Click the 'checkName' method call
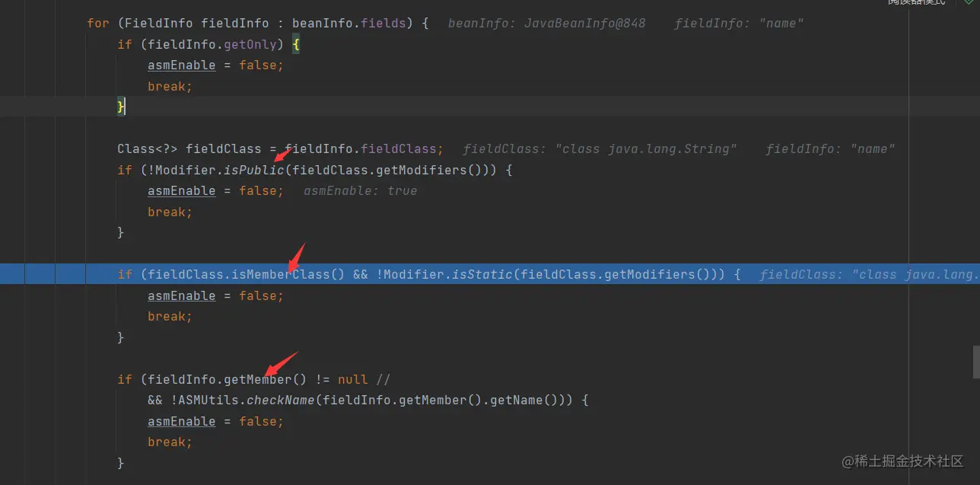Screen dimensions: 980x485 coord(281,400)
